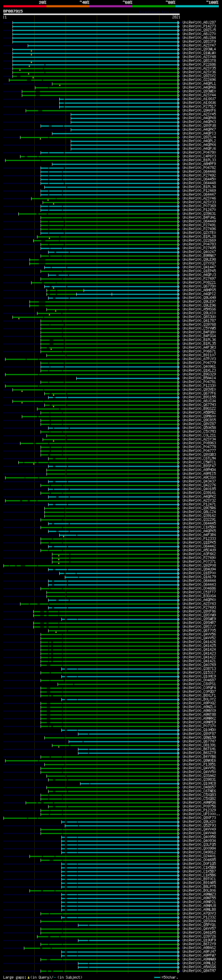
Task: Select hit UniRef100_B9RN67
Action: [x=199, y=256]
